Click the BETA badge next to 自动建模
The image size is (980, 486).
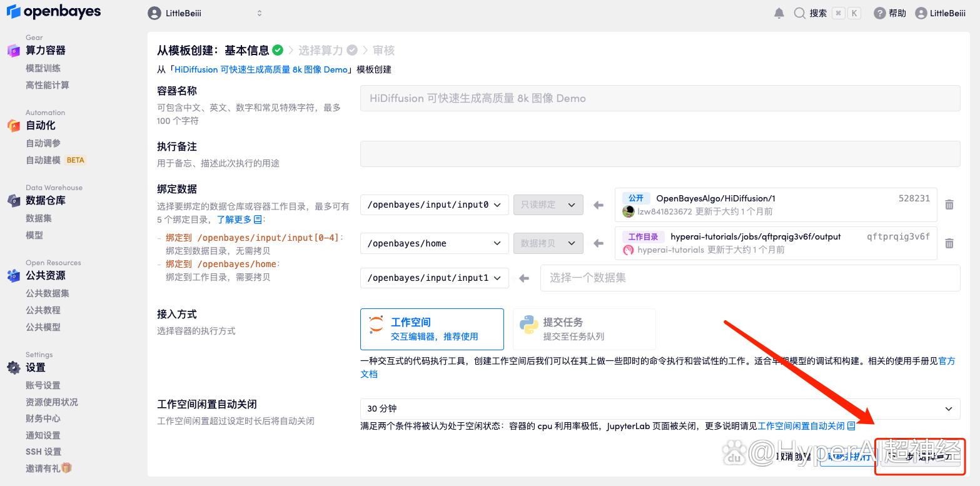(x=75, y=160)
